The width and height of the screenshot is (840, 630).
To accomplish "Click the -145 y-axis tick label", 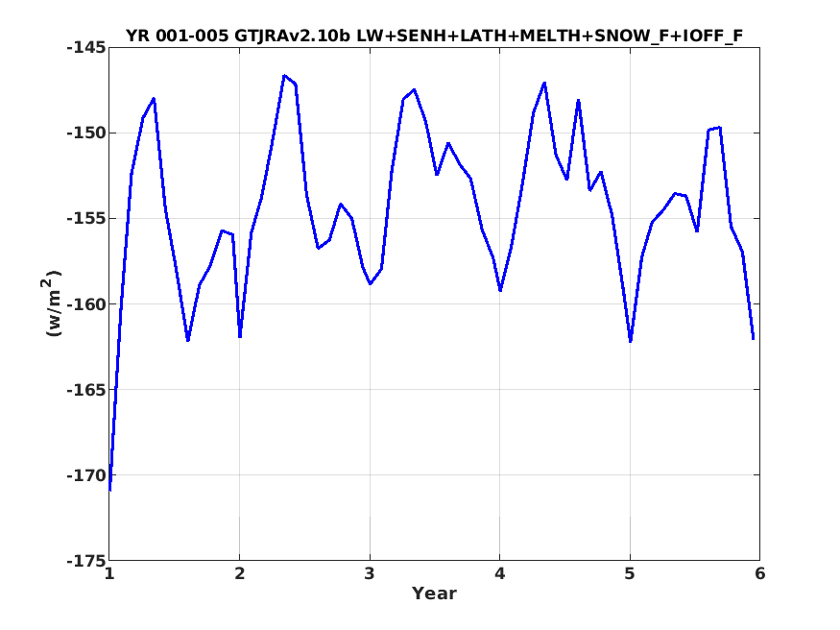I will coord(85,48).
